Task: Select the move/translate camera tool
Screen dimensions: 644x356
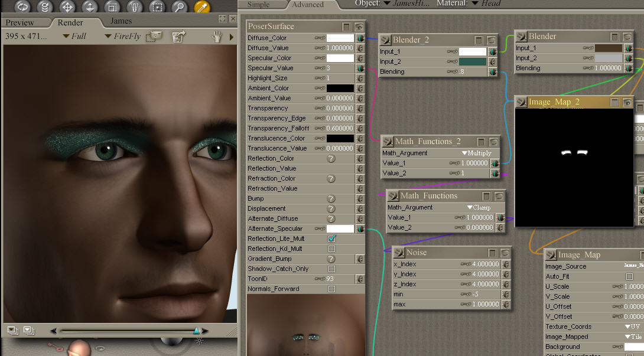Action: coord(67,7)
